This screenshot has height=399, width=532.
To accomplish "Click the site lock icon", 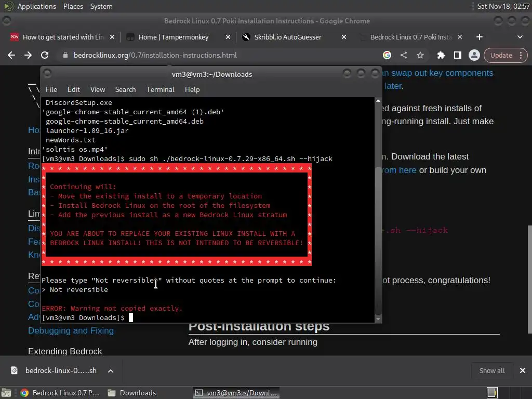I will point(65,55).
